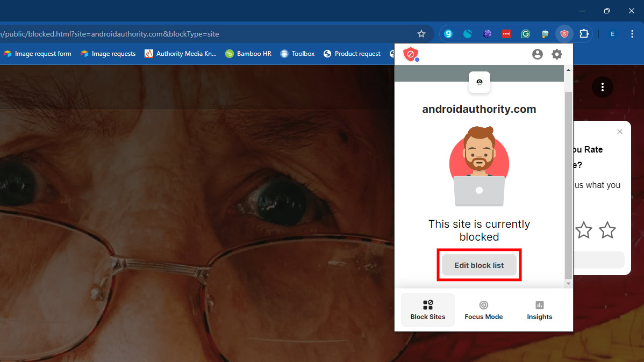The image size is (644, 362).
Task: Restore down the Chrome window
Action: pos(606,11)
